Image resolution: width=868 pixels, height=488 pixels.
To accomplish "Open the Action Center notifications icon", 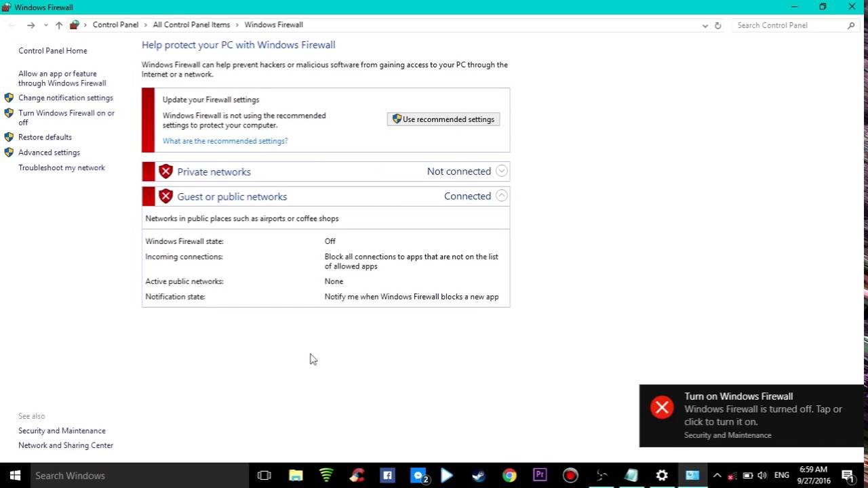I will [x=848, y=475].
